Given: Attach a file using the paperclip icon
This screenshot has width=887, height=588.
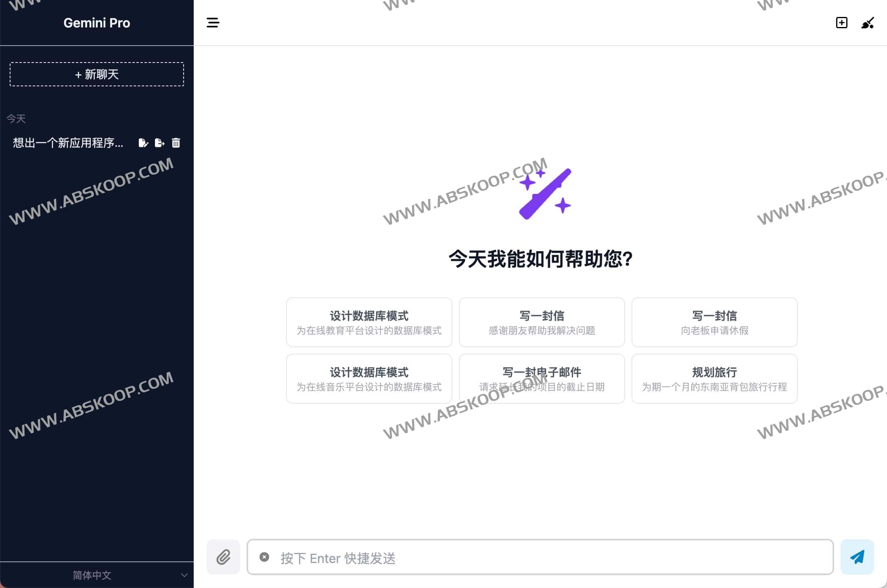Looking at the screenshot, I should 223,557.
